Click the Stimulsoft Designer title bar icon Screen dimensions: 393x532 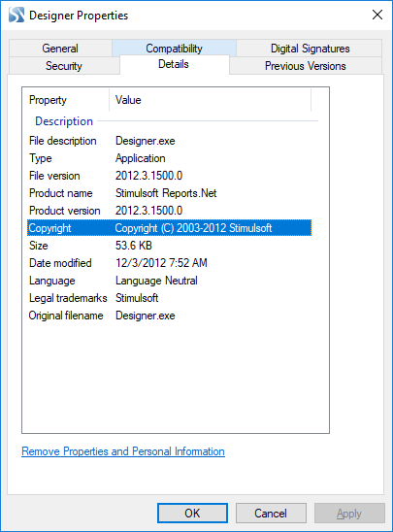[x=16, y=15]
